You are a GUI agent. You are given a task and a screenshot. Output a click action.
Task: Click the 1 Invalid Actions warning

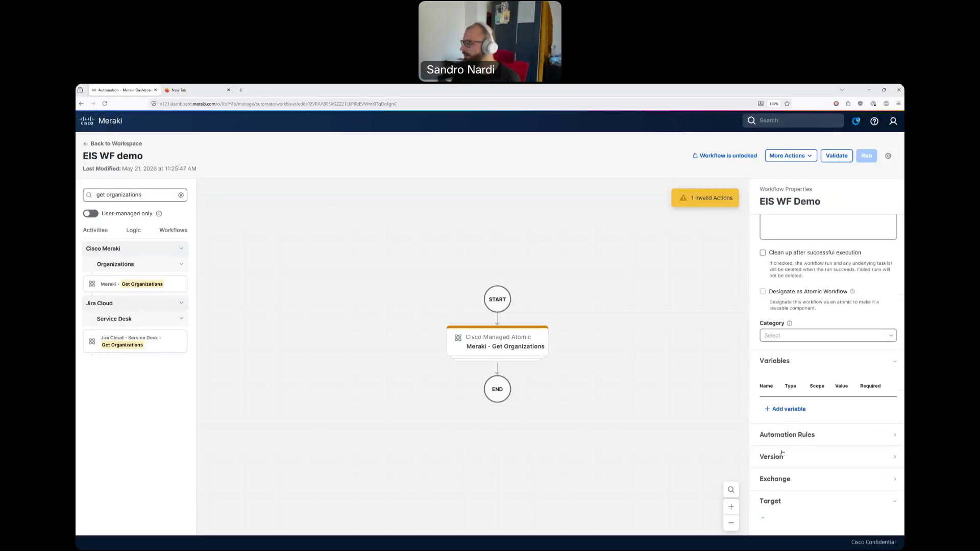(x=705, y=198)
